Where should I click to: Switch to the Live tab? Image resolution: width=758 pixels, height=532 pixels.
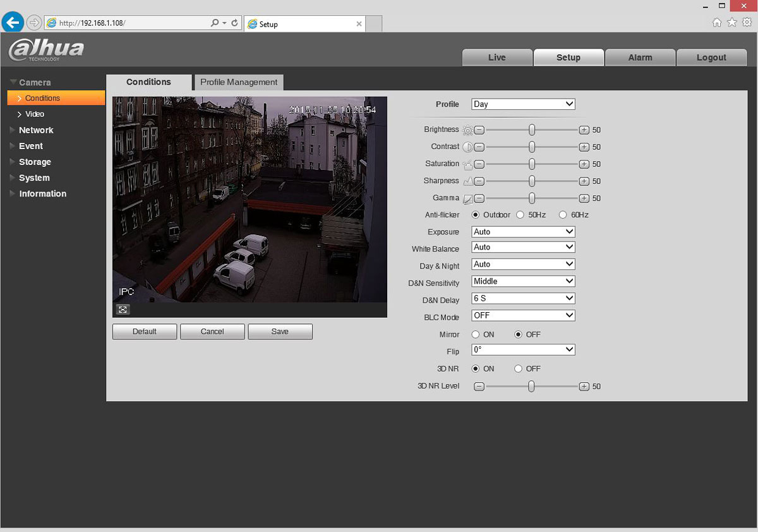[497, 57]
